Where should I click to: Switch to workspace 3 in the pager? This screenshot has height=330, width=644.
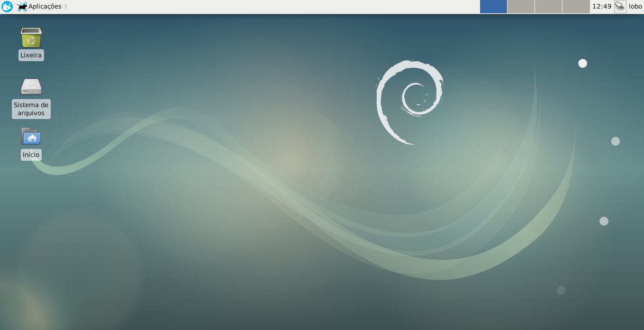[548, 7]
